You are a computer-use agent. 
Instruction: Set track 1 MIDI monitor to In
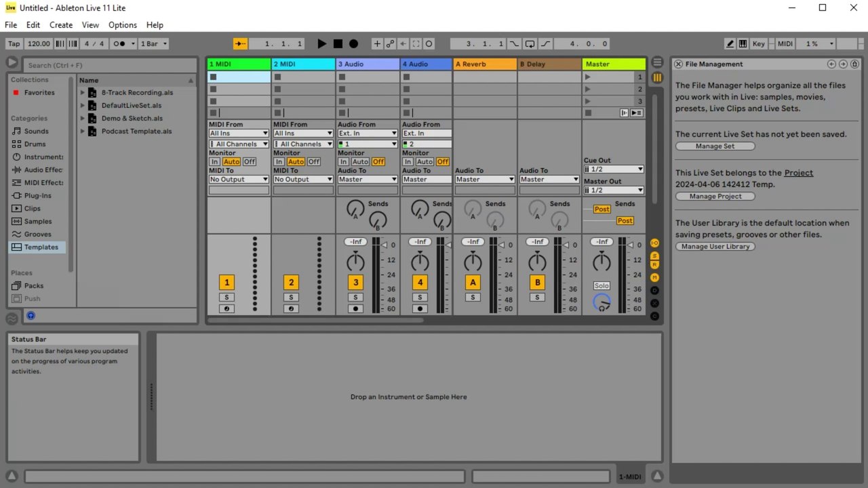click(x=214, y=162)
